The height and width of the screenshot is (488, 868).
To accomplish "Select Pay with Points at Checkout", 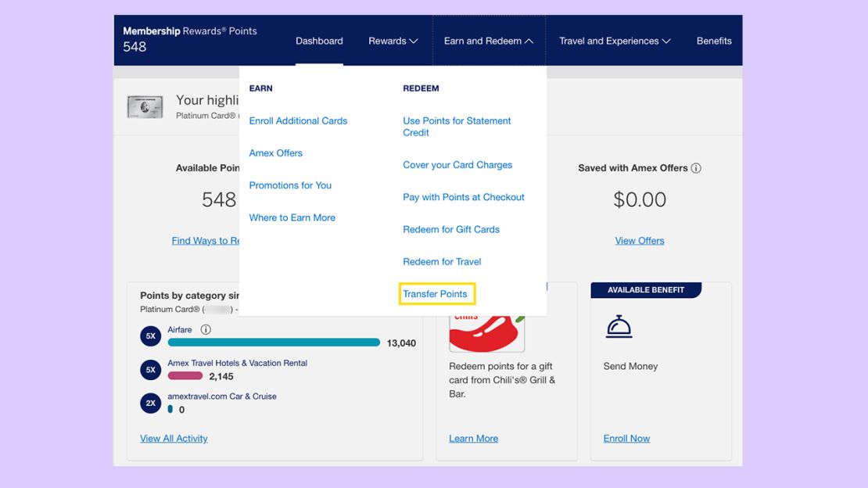I will click(464, 197).
